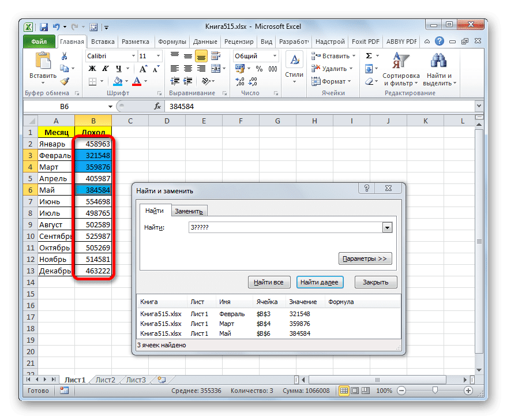Insert a new worksheet tab icon
Viewport: 507px width, 420px height.
(162, 380)
